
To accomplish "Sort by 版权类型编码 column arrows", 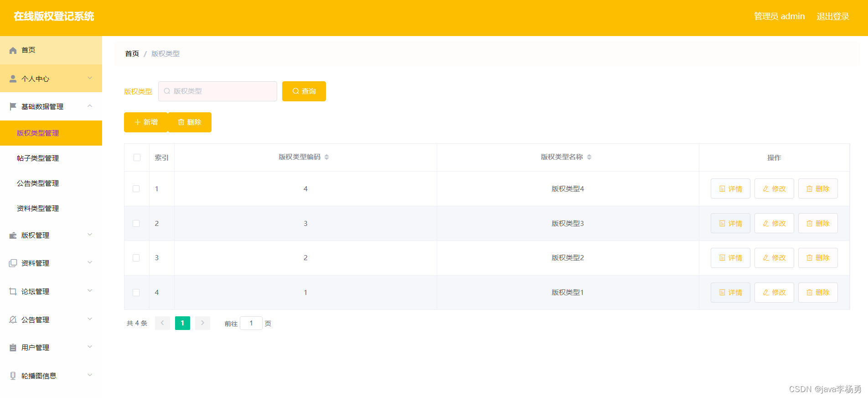I will (x=327, y=157).
